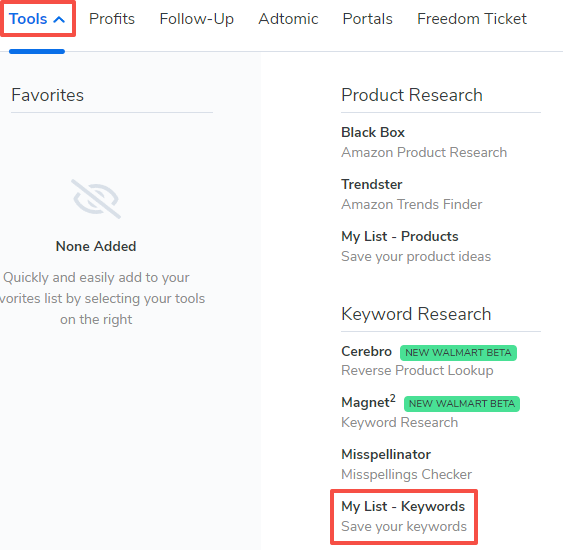Click the New Walmart Beta badge beside Magnet
The image size is (563, 550).
pos(461,404)
